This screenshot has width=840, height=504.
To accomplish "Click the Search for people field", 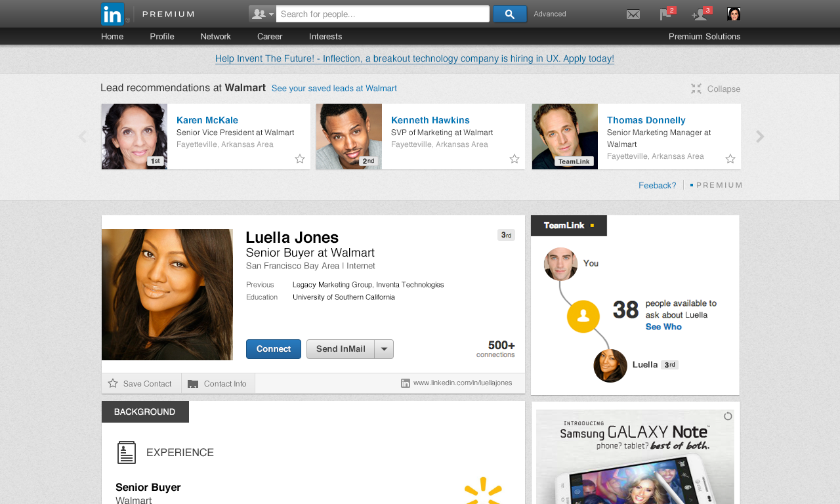I will click(382, 14).
